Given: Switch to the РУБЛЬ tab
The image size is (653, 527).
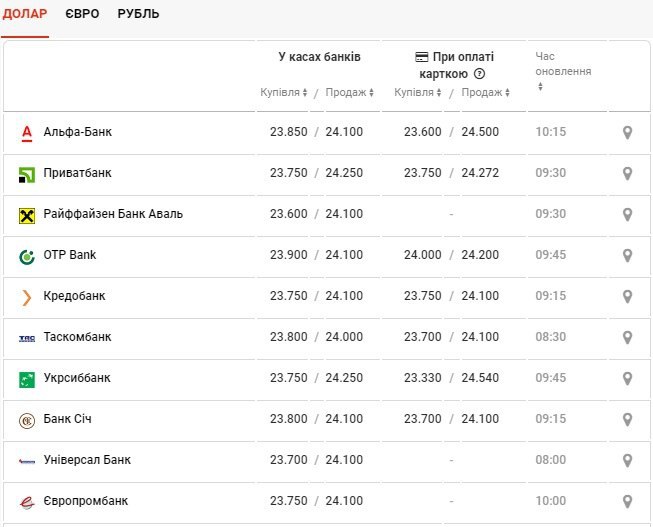Looking at the screenshot, I should [x=138, y=14].
